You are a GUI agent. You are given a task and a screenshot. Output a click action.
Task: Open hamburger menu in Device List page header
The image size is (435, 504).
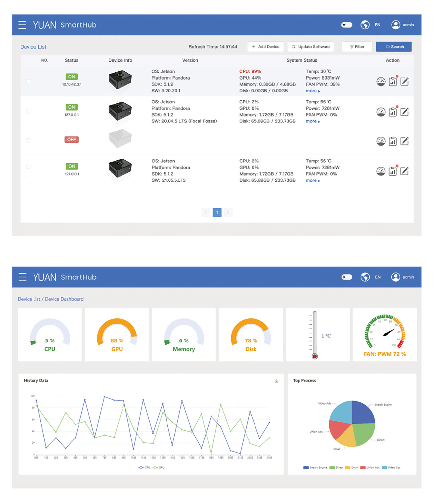click(22, 25)
